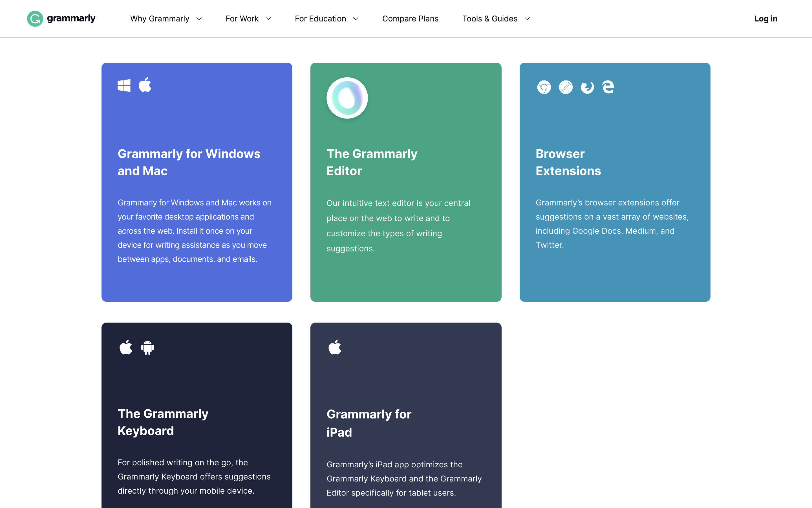Click the Log in link

click(x=766, y=19)
